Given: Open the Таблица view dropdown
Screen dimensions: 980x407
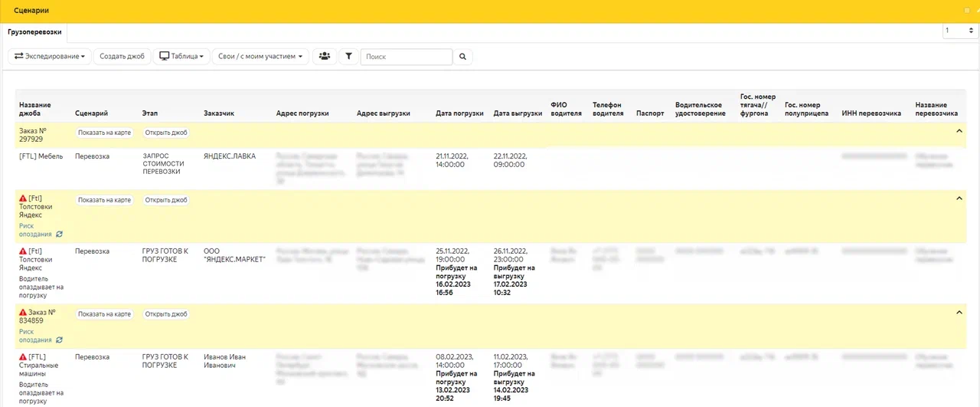Looking at the screenshot, I should [x=181, y=57].
